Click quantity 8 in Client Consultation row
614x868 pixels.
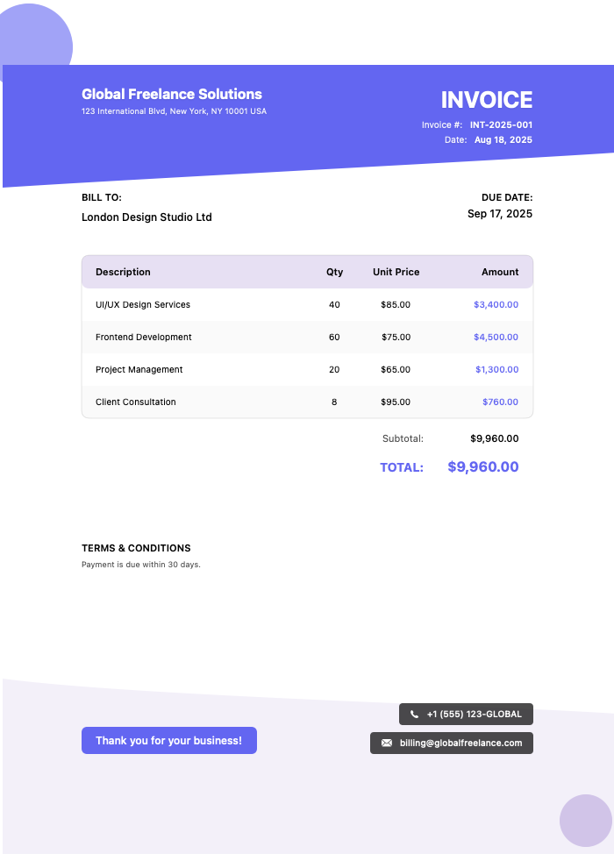point(334,402)
